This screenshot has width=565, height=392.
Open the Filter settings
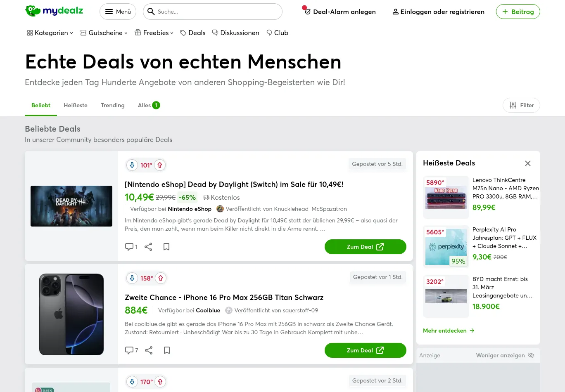click(521, 105)
